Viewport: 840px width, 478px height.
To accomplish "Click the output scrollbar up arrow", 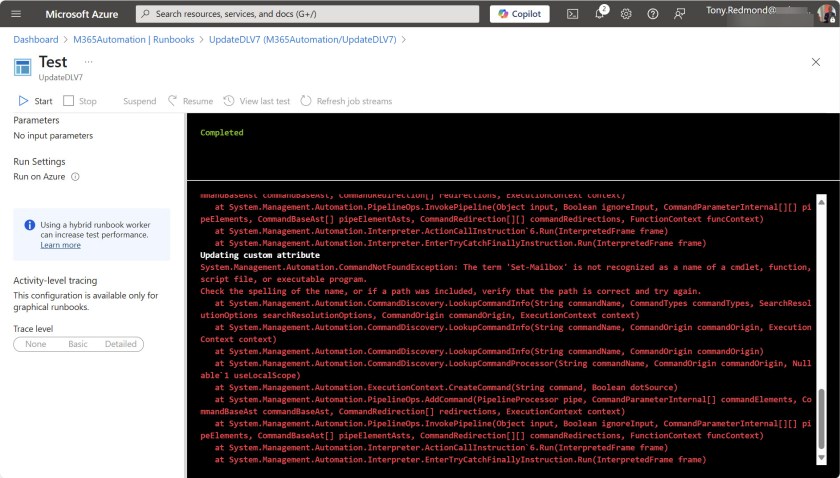I will tap(821, 201).
